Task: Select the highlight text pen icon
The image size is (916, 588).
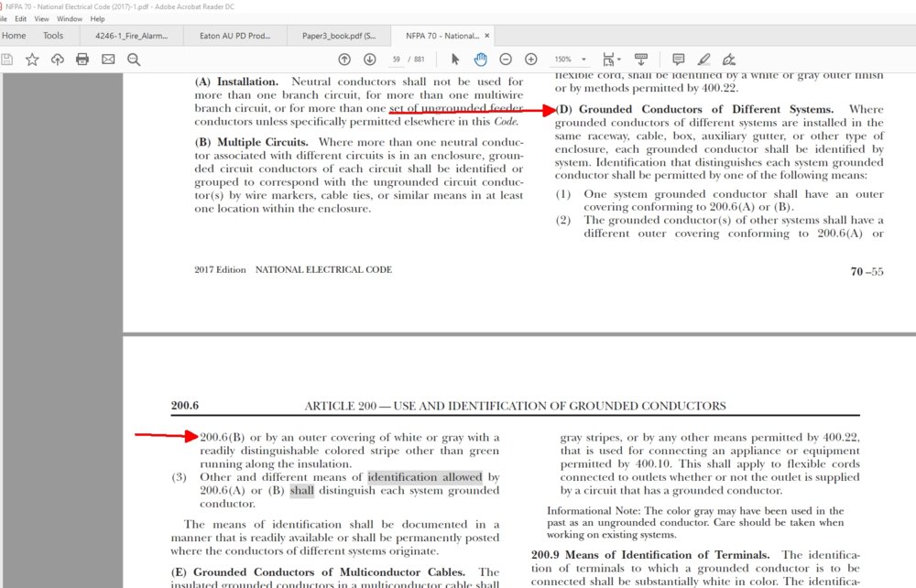Action: tap(703, 59)
